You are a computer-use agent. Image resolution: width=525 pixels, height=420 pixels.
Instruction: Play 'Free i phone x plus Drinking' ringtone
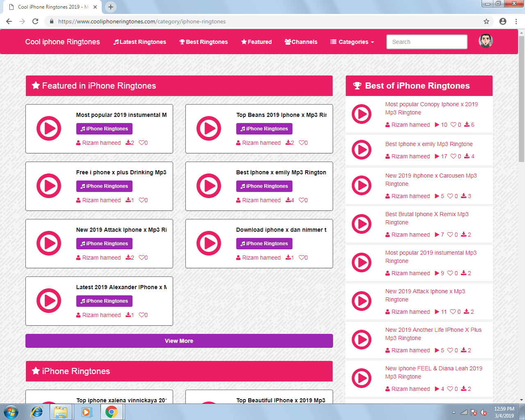(x=49, y=186)
